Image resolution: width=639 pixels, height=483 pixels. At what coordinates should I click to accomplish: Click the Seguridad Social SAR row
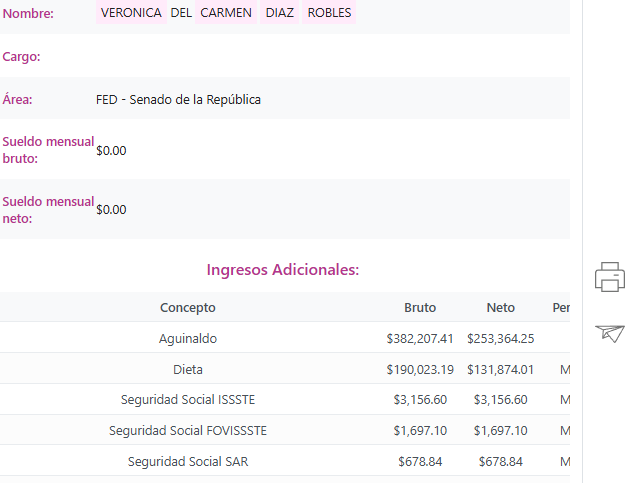pos(187,462)
